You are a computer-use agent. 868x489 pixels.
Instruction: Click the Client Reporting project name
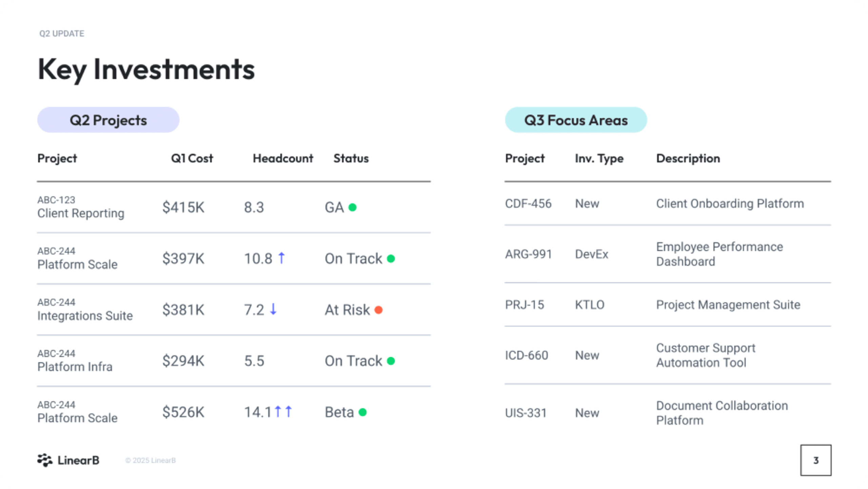81,213
